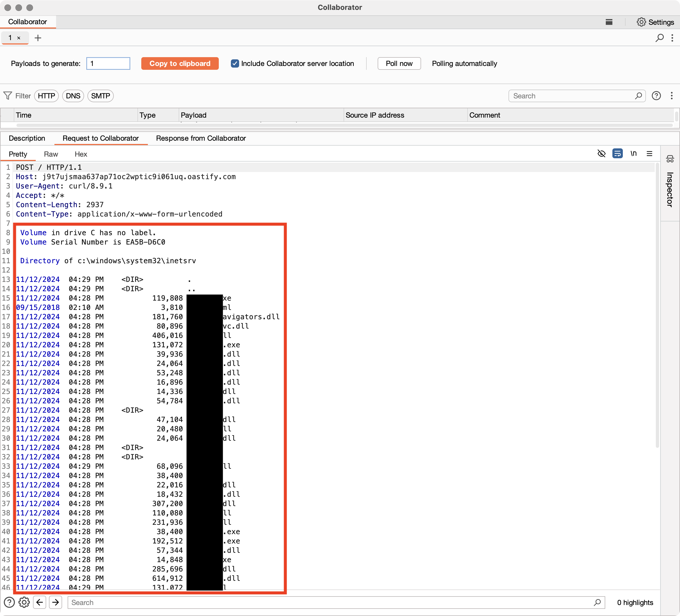Click 'Directory of c:\windows\system32\inetsrv' line

[x=108, y=261]
